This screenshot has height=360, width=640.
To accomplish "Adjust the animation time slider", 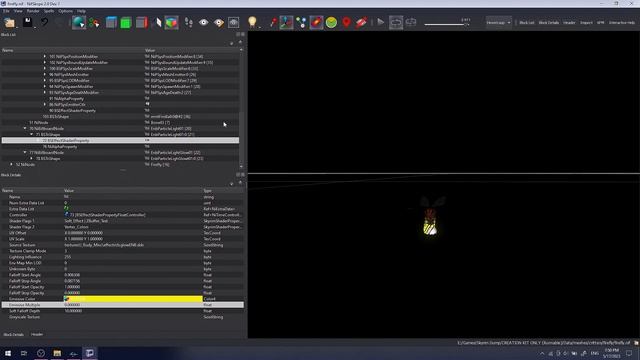I will click(447, 24).
